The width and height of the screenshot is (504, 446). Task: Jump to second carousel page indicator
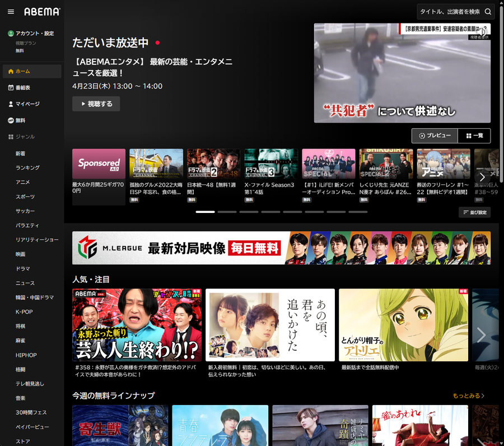(x=227, y=212)
